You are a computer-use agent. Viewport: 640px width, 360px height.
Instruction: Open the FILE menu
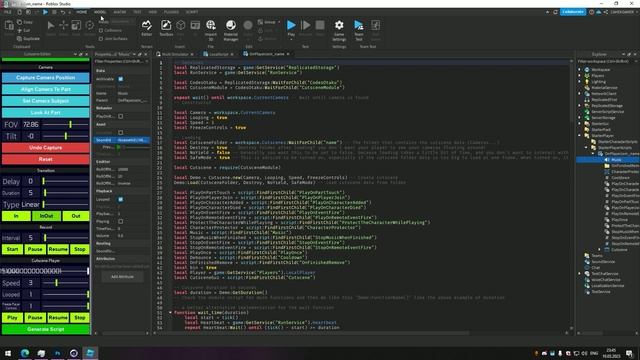coord(7,12)
